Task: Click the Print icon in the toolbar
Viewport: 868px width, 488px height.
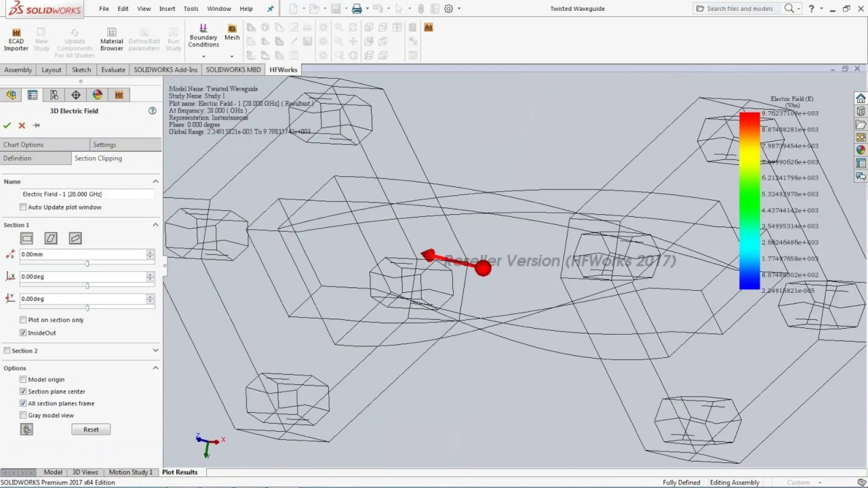Action: pyautogui.click(x=357, y=9)
